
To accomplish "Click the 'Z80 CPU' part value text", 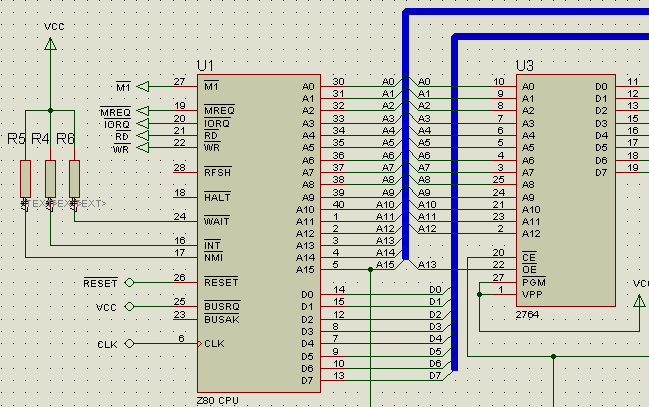I will click(x=217, y=400).
